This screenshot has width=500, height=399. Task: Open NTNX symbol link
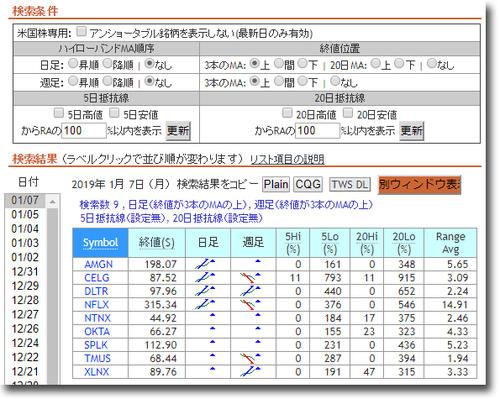(x=97, y=318)
